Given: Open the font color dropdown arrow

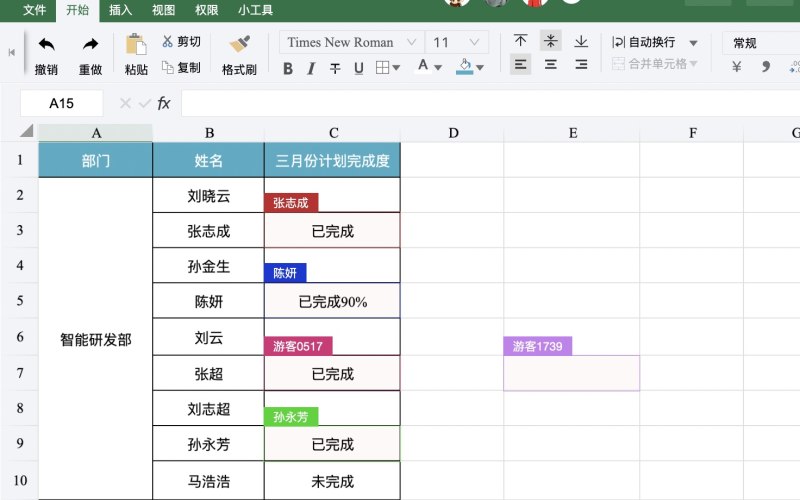Looking at the screenshot, I should (438, 67).
